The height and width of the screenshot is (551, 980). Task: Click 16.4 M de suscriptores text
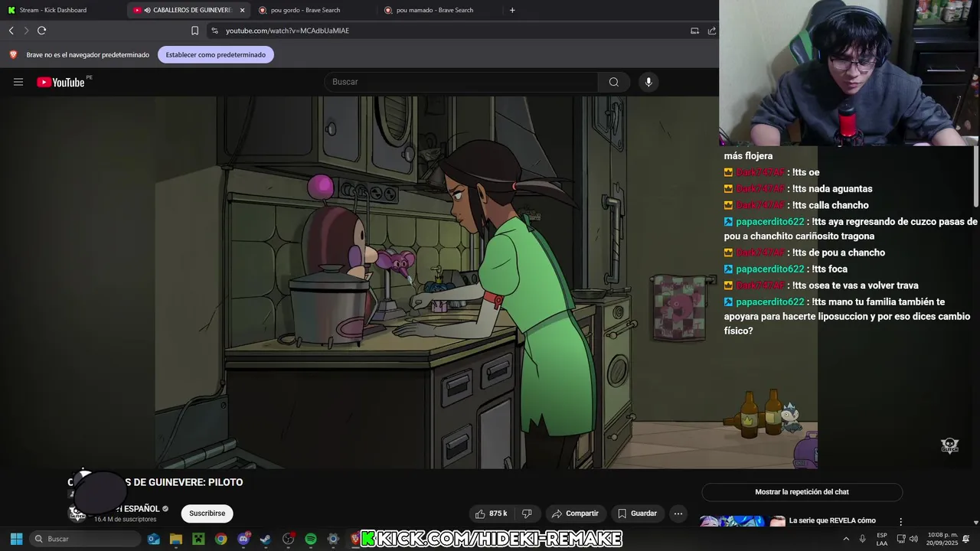(125, 520)
